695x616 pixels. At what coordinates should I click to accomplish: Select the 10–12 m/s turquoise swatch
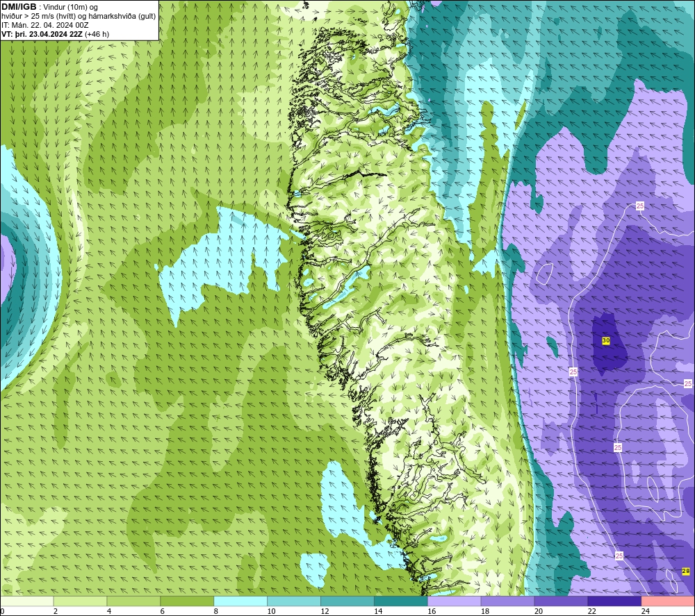pos(294,601)
